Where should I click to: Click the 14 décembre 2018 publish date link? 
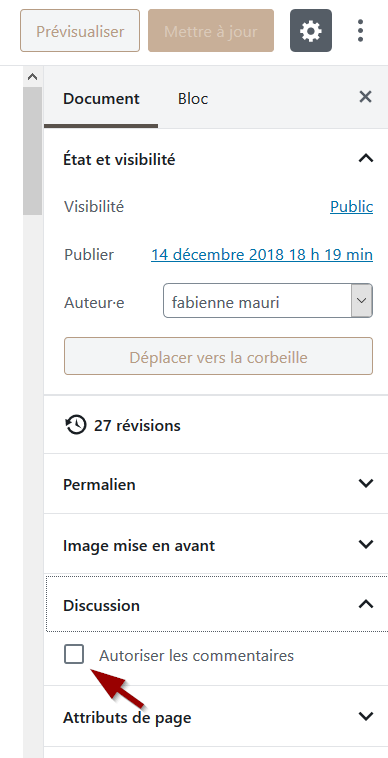(262, 254)
